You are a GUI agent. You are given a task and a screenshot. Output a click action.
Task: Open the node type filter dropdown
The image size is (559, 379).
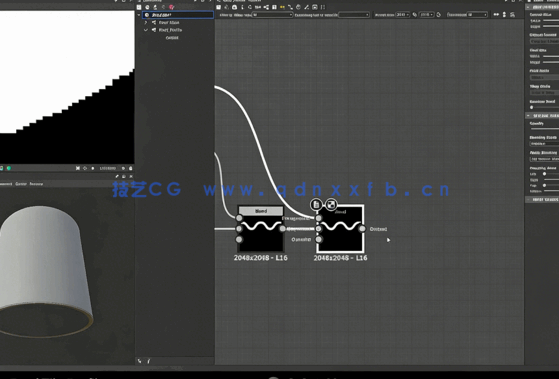click(x=272, y=15)
